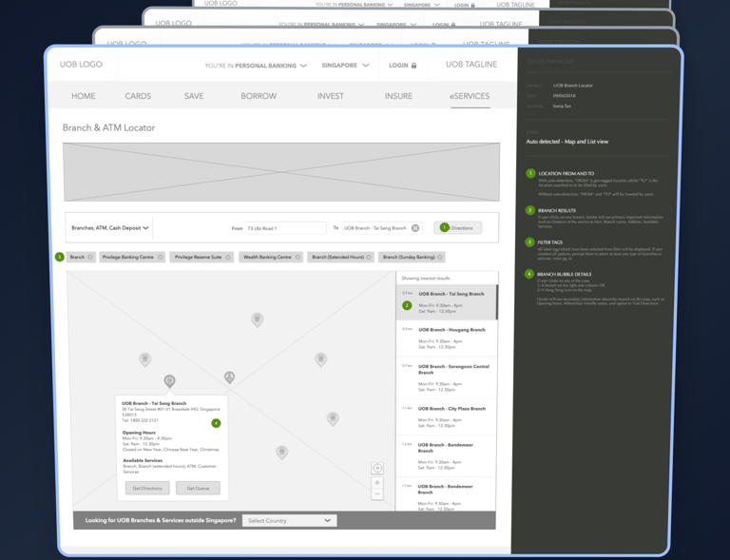This screenshot has height=560, width=730.
Task: Click the author name Sonia Tan
Action: pos(562,106)
